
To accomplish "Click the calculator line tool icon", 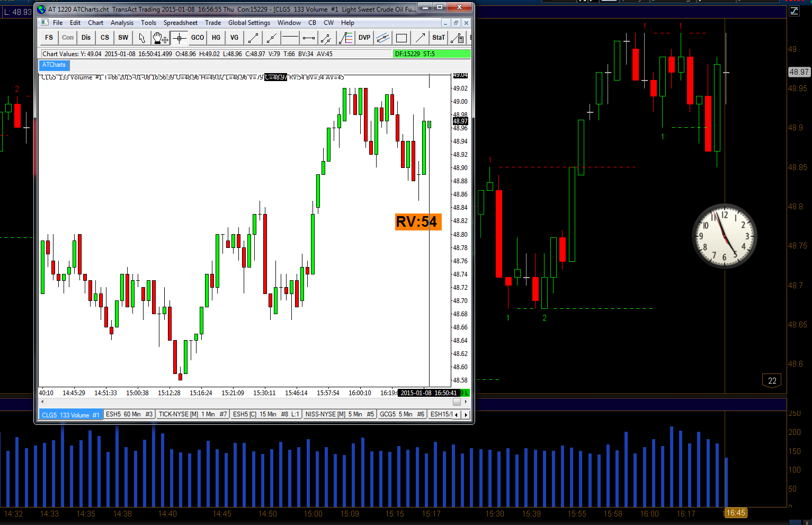I will [457, 38].
